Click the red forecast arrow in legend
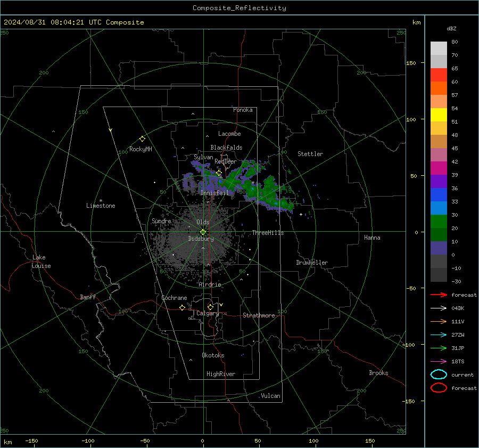The image size is (479, 448). pyautogui.click(x=439, y=295)
